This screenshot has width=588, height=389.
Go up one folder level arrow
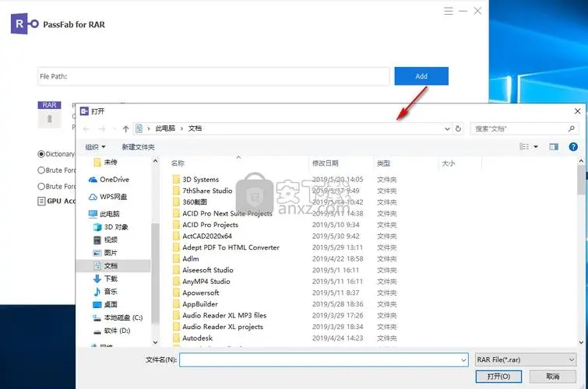point(125,129)
